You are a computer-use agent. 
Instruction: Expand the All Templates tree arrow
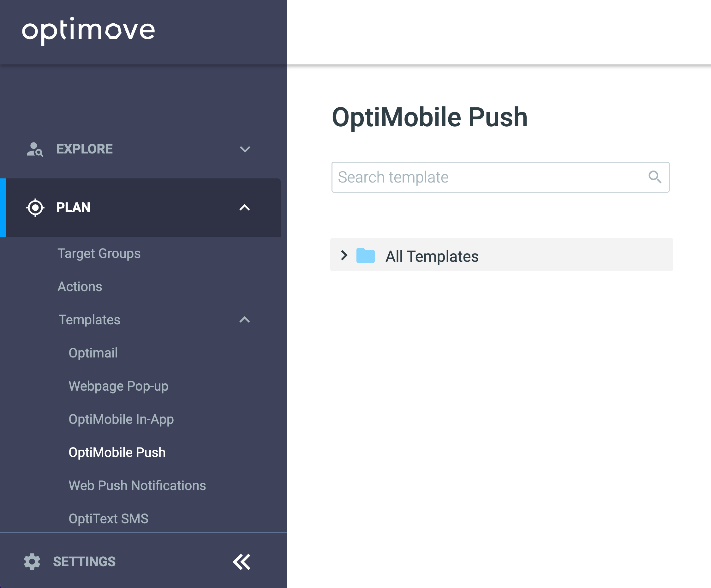pyautogui.click(x=344, y=255)
